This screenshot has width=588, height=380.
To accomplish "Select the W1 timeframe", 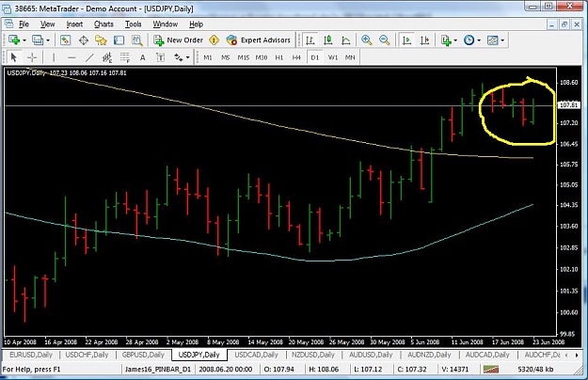I will [x=333, y=57].
